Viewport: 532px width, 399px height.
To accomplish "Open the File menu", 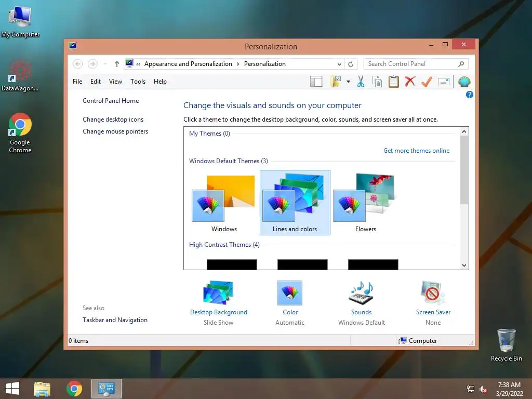I will click(77, 82).
